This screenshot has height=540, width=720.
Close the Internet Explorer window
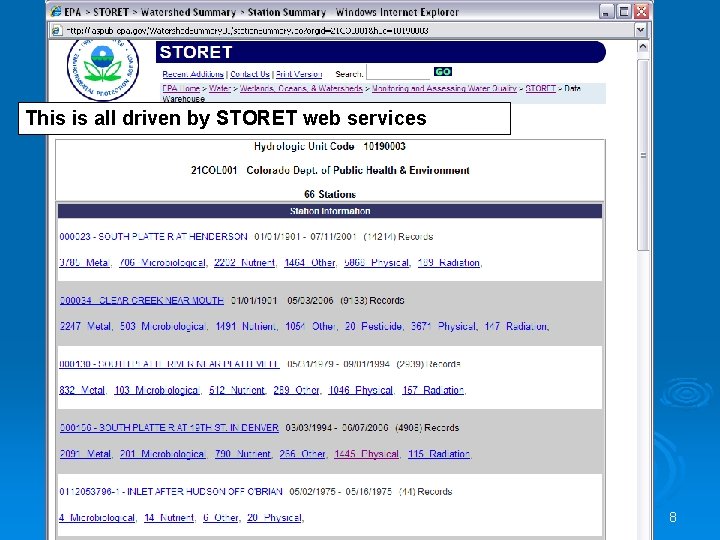click(x=641, y=11)
